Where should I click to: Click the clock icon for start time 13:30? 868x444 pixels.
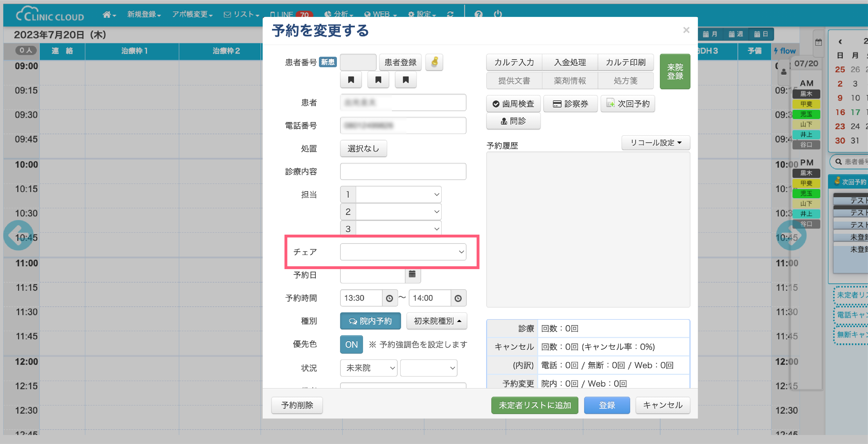click(389, 298)
